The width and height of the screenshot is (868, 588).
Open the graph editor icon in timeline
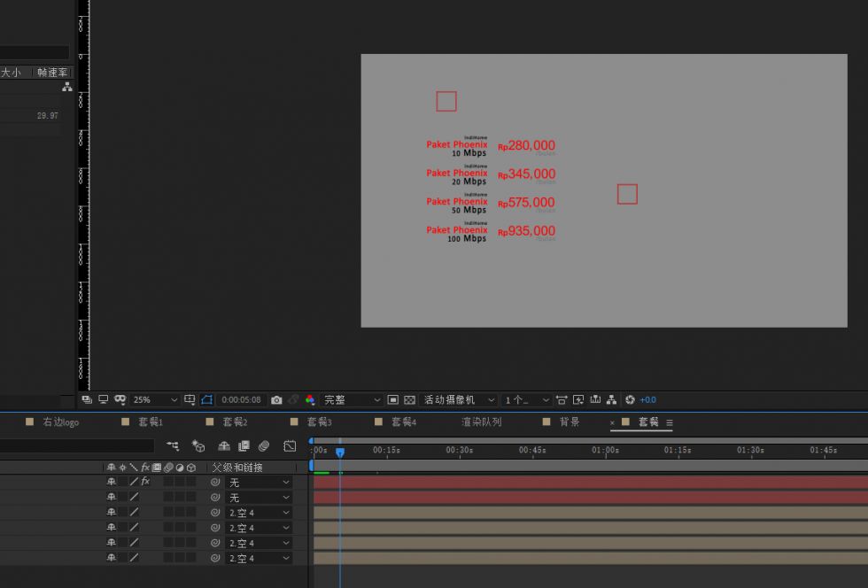point(290,446)
